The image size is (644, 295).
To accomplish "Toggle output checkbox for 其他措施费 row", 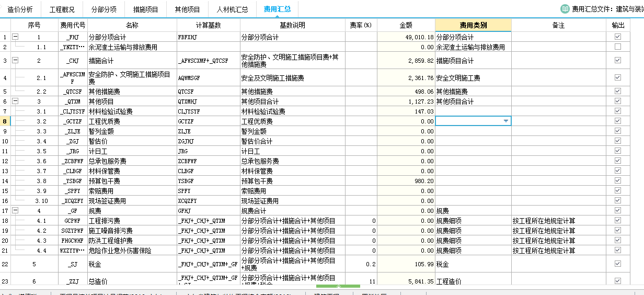I will pyautogui.click(x=618, y=92).
